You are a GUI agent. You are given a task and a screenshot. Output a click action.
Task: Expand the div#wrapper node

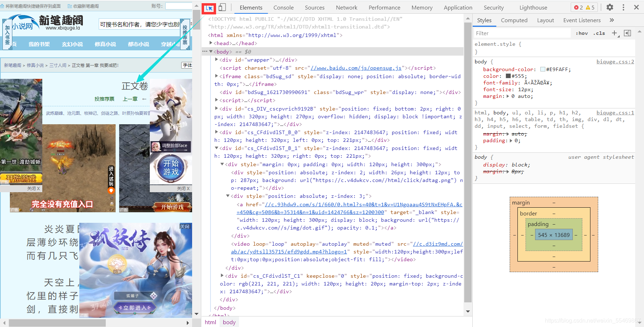(217, 59)
